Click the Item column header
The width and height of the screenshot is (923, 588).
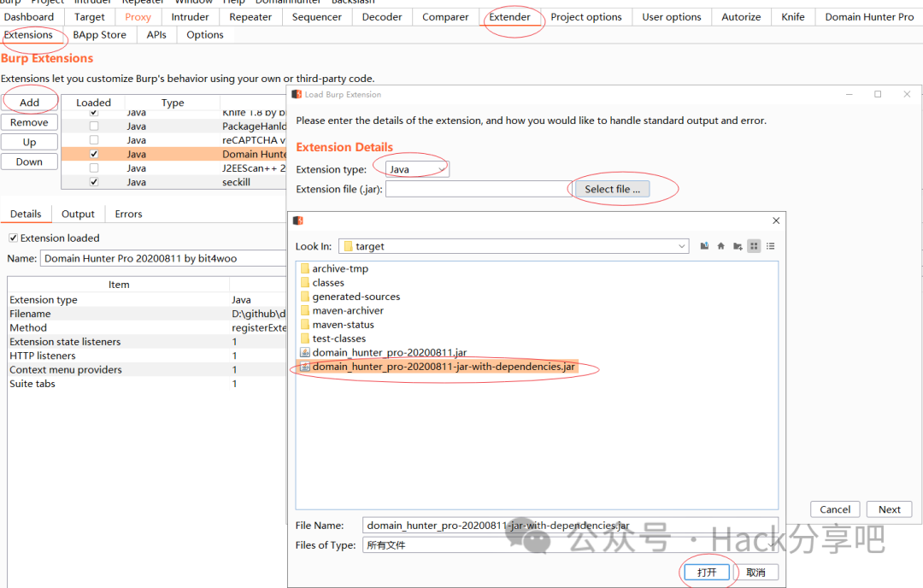[x=118, y=285]
